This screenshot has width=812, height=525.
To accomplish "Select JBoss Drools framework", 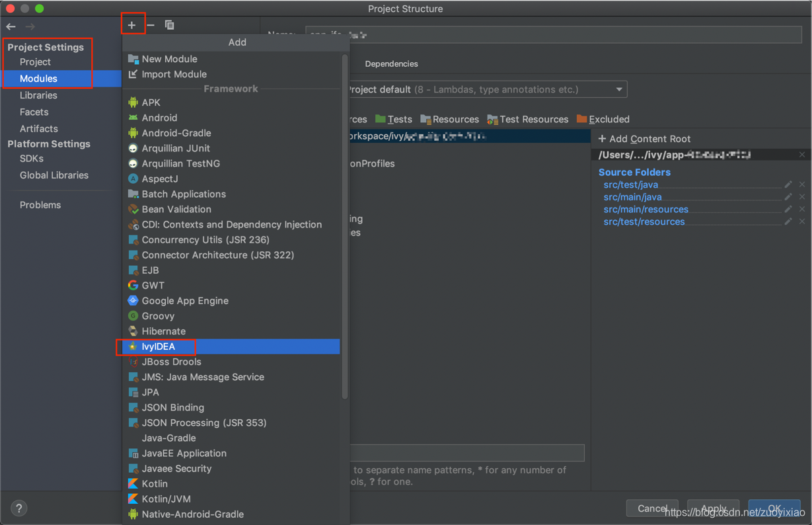I will tap(231, 362).
